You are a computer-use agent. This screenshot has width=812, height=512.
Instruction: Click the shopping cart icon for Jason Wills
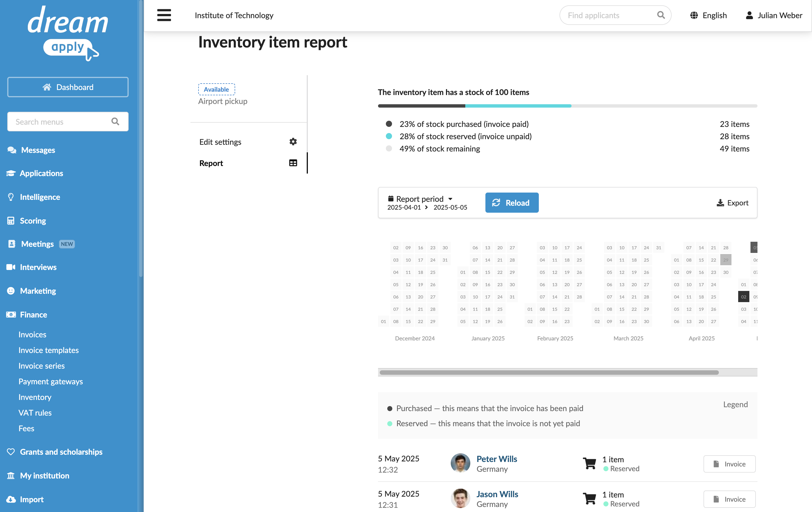[x=589, y=499]
